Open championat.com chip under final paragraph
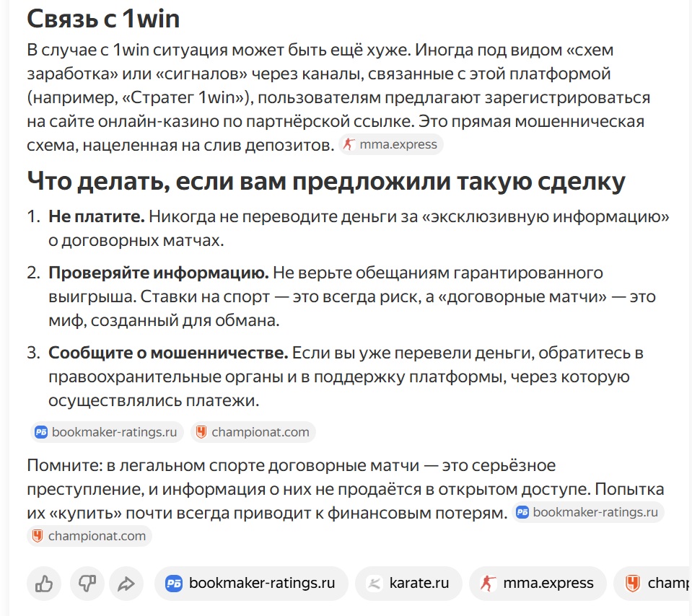Screen dimensions: 692x616 [x=89, y=536]
